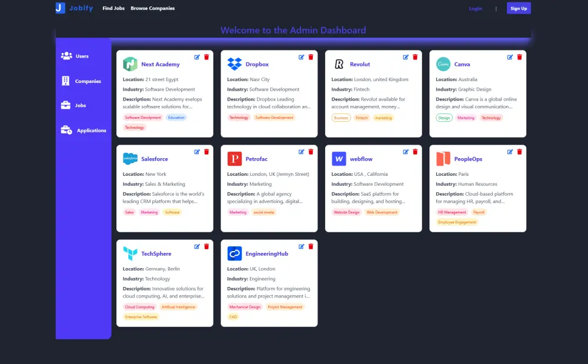
Task: Open the Canva company name
Action: tap(462, 64)
